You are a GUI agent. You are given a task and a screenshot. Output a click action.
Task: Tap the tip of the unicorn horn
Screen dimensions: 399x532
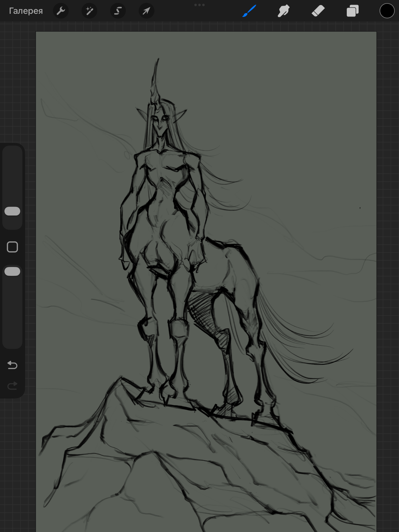[158, 60]
